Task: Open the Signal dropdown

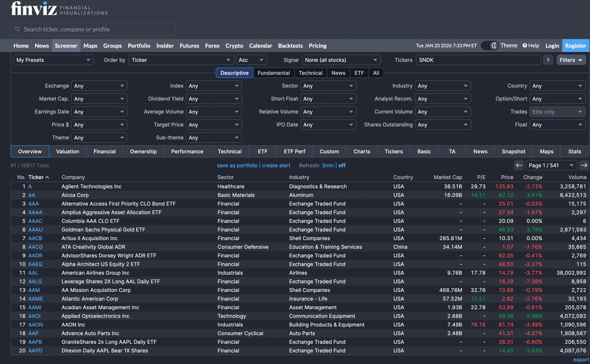Action: click(341, 60)
